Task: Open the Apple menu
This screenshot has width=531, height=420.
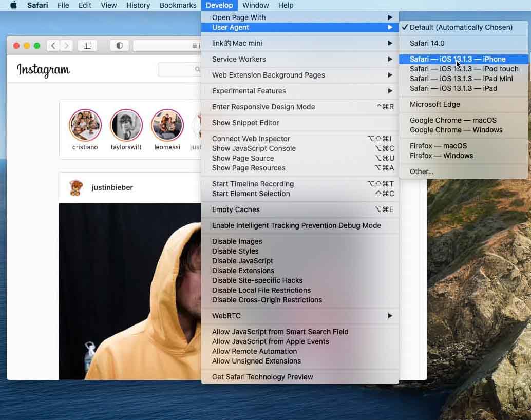Action: point(13,5)
